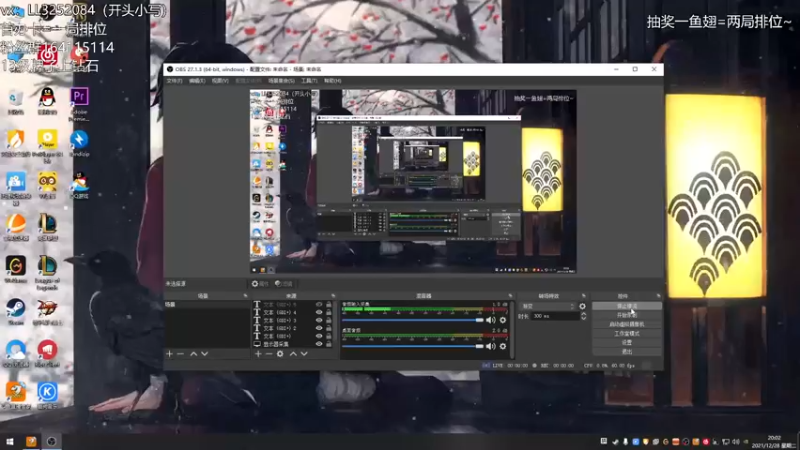This screenshot has width=800, height=450.
Task: Adjust desktop audio volume slider
Action: (x=412, y=346)
